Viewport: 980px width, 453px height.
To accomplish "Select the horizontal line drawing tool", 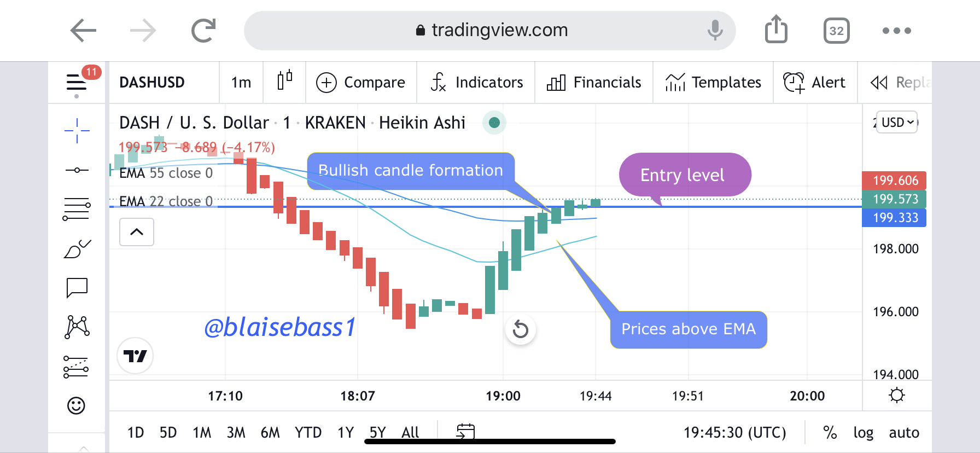I will pyautogui.click(x=77, y=170).
